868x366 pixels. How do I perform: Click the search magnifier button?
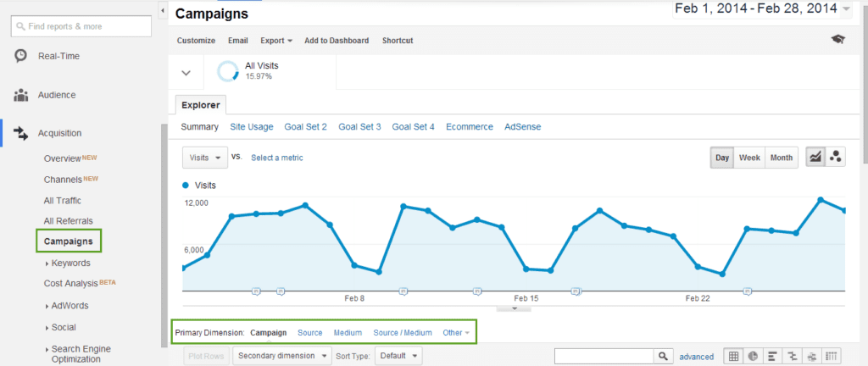click(663, 356)
